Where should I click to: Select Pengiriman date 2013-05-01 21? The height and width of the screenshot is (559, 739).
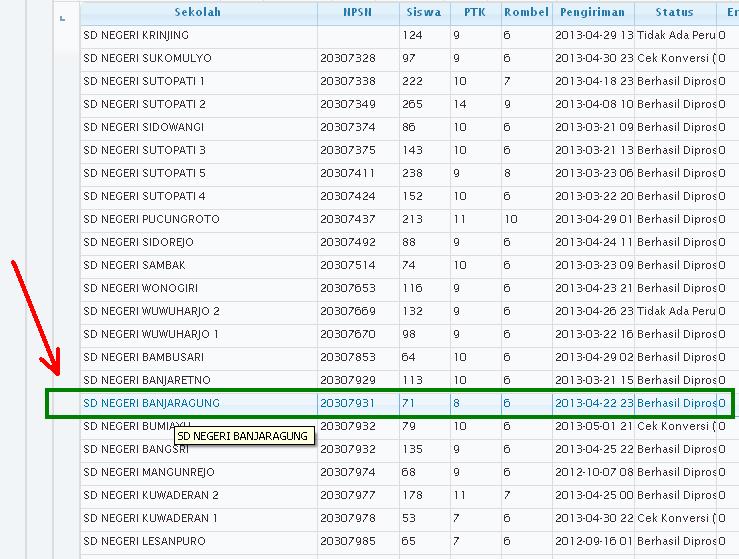tap(594, 427)
